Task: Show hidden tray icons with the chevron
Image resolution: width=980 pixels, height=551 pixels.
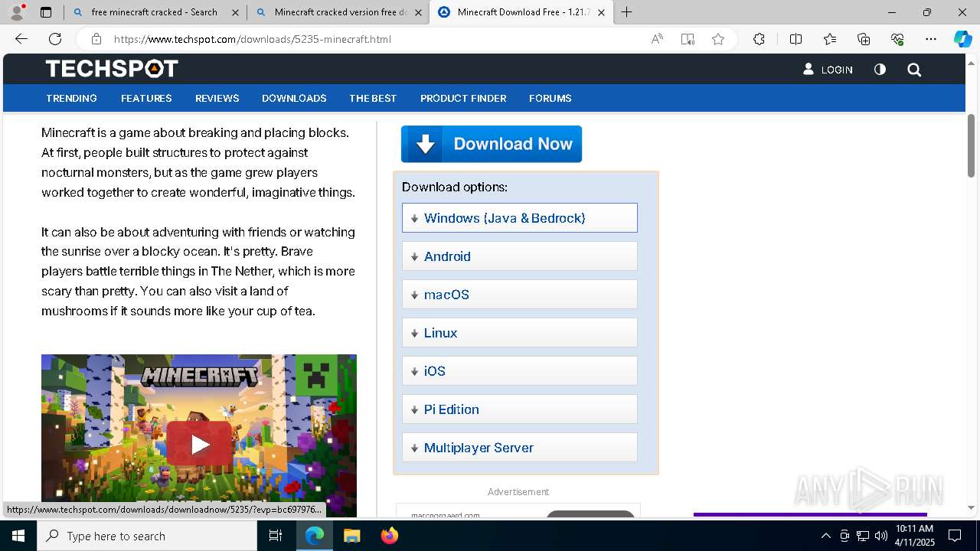Action: tap(825, 536)
